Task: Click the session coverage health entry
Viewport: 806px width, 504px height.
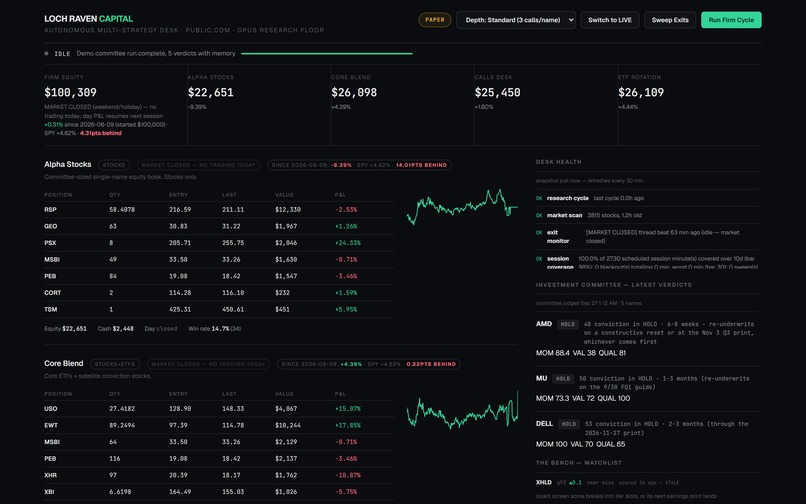Action: coord(647,262)
